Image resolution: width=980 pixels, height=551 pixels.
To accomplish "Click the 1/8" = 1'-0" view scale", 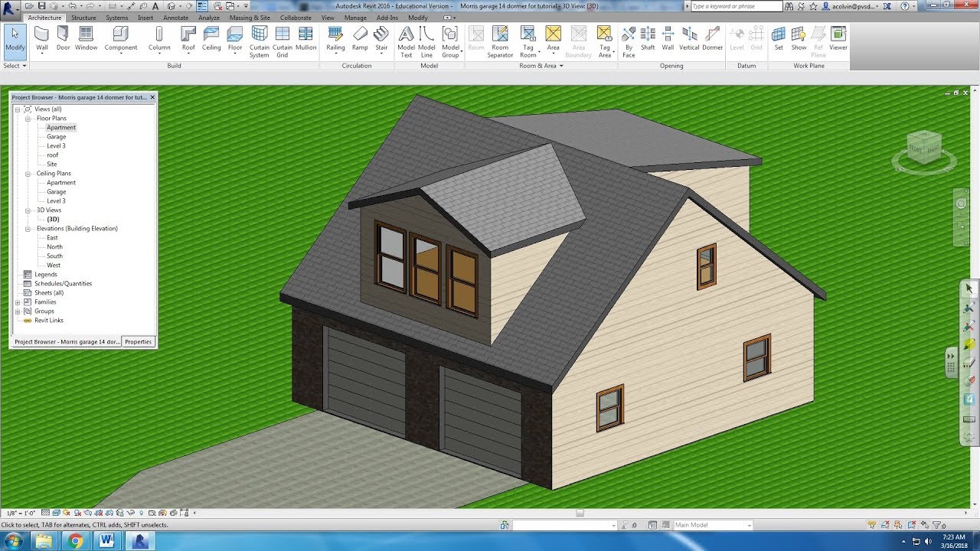I will (x=20, y=513).
